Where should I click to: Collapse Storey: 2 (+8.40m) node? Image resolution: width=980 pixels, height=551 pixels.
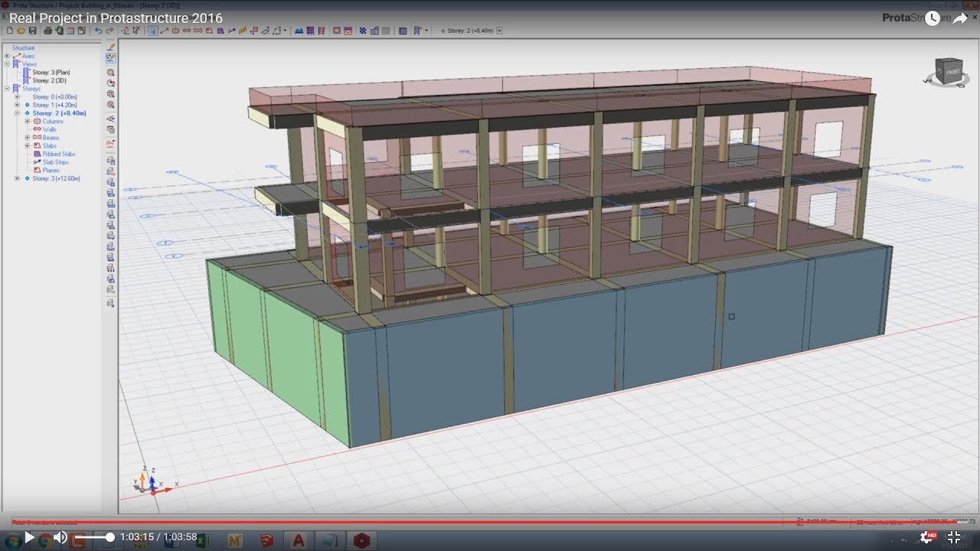18,113
